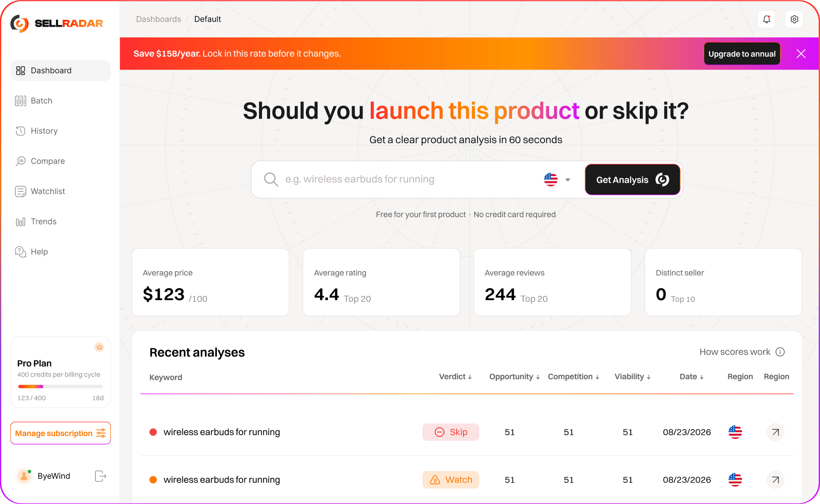Click the red status dot in Skip row
This screenshot has height=504, width=820.
[153, 432]
